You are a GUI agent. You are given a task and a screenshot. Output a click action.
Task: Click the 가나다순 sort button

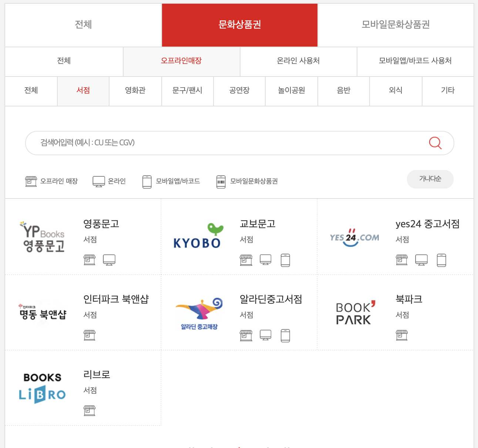(x=430, y=179)
